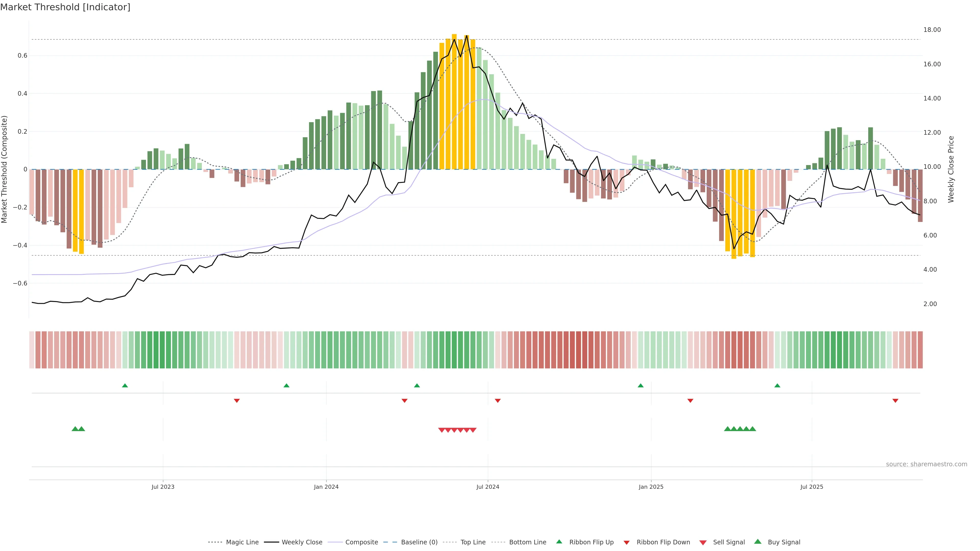Image resolution: width=980 pixels, height=551 pixels.
Task: Click the rightmost green Buy Signal triangle
Action: 752,429
